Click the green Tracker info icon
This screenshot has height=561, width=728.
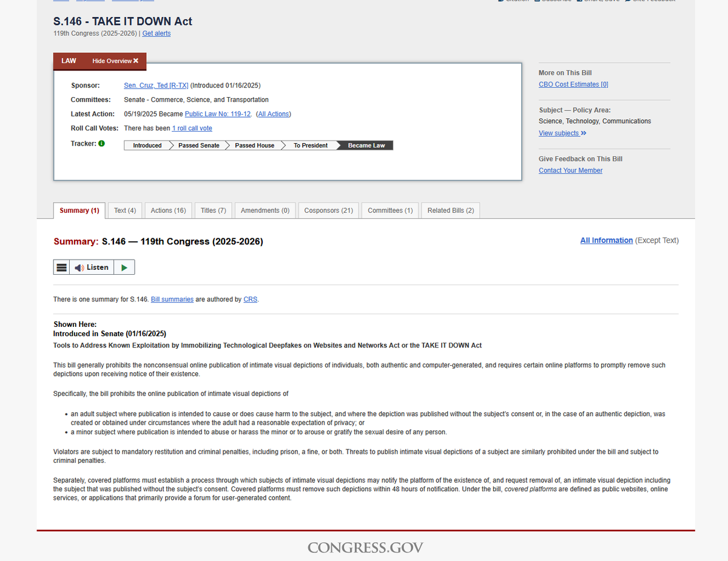[101, 144]
